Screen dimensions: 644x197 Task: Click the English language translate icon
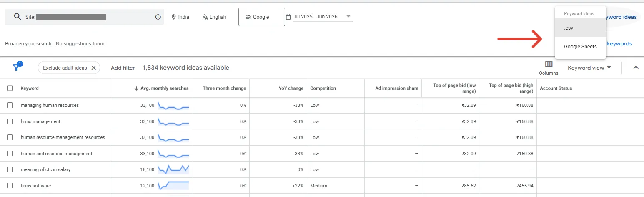[x=205, y=17]
